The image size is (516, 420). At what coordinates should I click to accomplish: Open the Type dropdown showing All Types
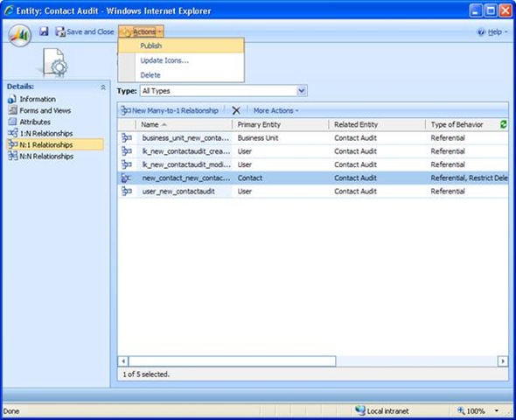pyautogui.click(x=224, y=91)
